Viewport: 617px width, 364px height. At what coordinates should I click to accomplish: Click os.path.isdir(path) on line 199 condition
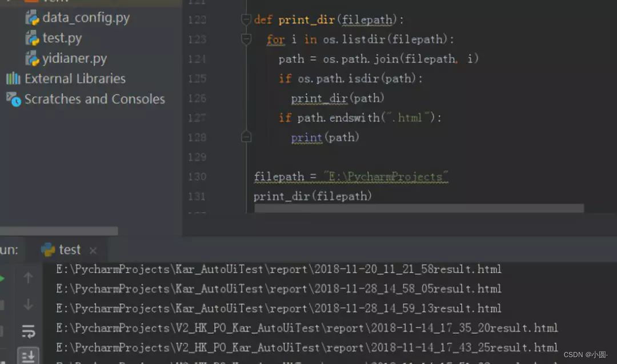(x=356, y=79)
